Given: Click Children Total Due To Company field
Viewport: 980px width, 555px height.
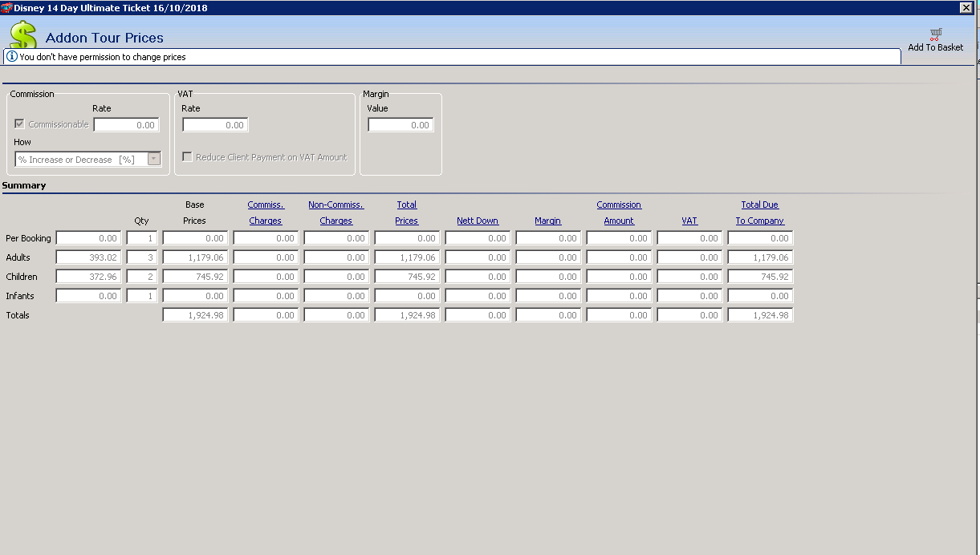Looking at the screenshot, I should point(760,277).
